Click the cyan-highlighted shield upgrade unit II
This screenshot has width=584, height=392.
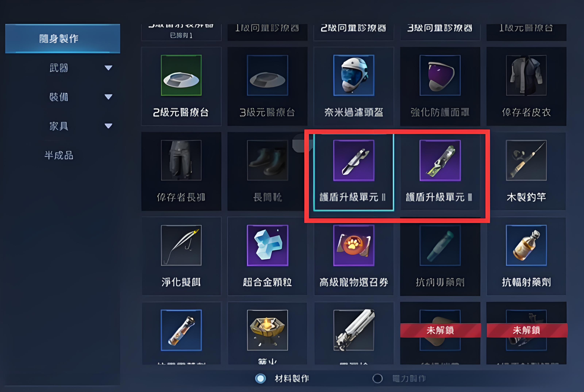pos(354,172)
